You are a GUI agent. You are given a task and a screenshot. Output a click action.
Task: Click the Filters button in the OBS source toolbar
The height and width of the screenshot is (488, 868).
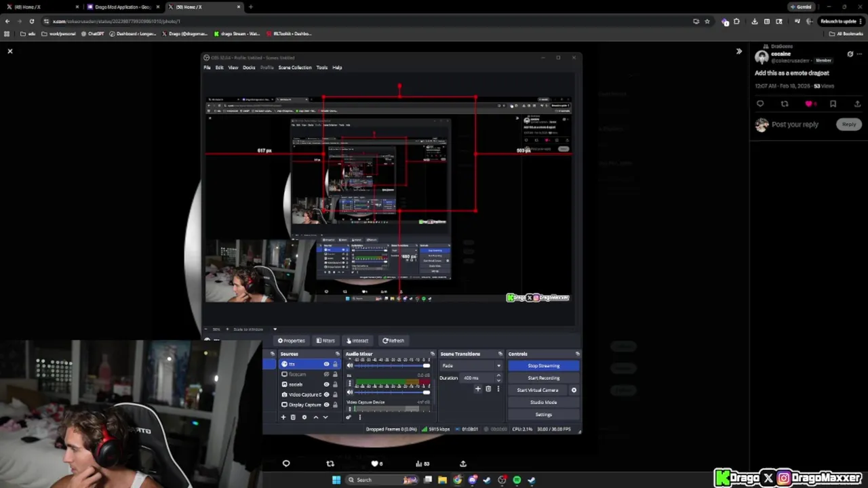pyautogui.click(x=325, y=341)
